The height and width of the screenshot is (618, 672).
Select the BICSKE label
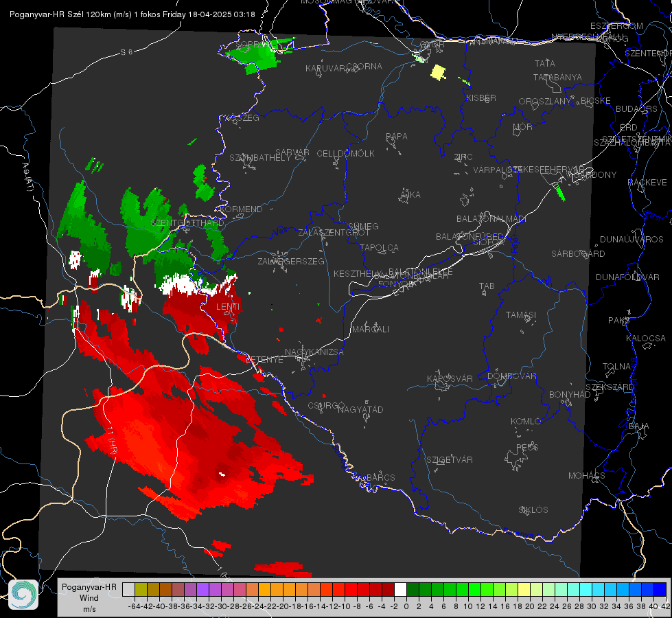596,101
